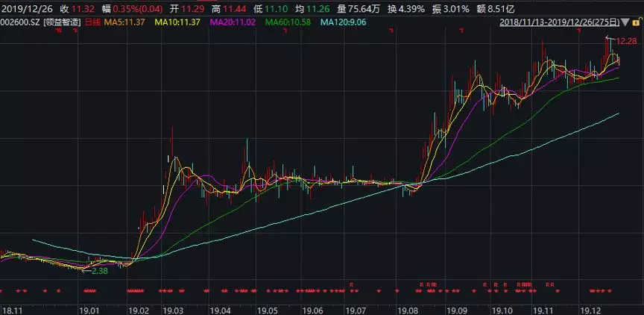This screenshot has width=644, height=315.
Task: Click the low price value 11.10
Action: point(276,8)
